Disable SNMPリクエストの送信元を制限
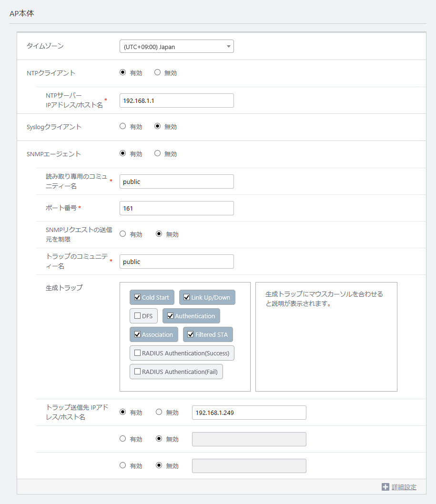The width and height of the screenshot is (436, 504). [159, 234]
